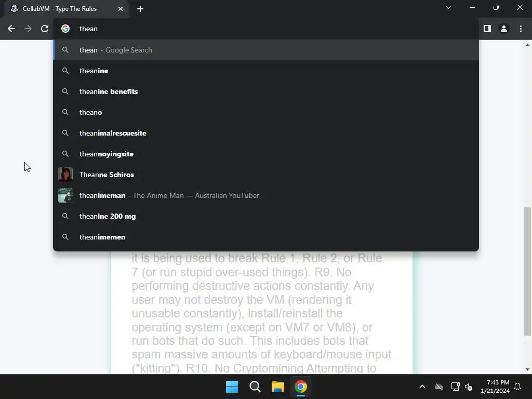Click the Google logo in the address bar
532x399 pixels.
click(65, 29)
